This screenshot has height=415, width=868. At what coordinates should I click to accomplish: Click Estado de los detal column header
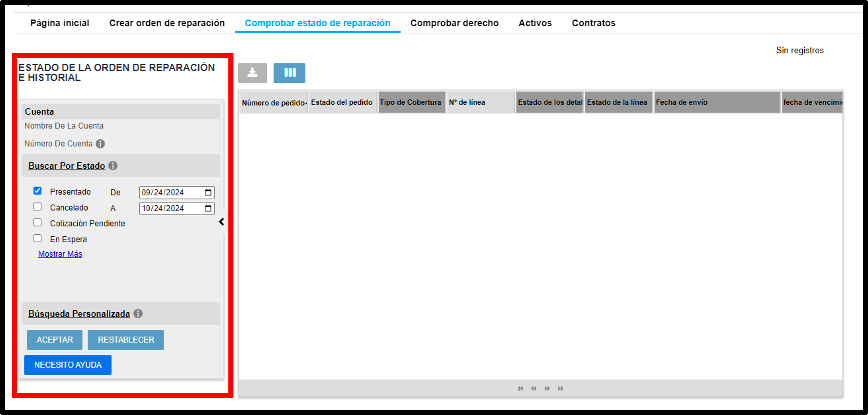click(550, 102)
